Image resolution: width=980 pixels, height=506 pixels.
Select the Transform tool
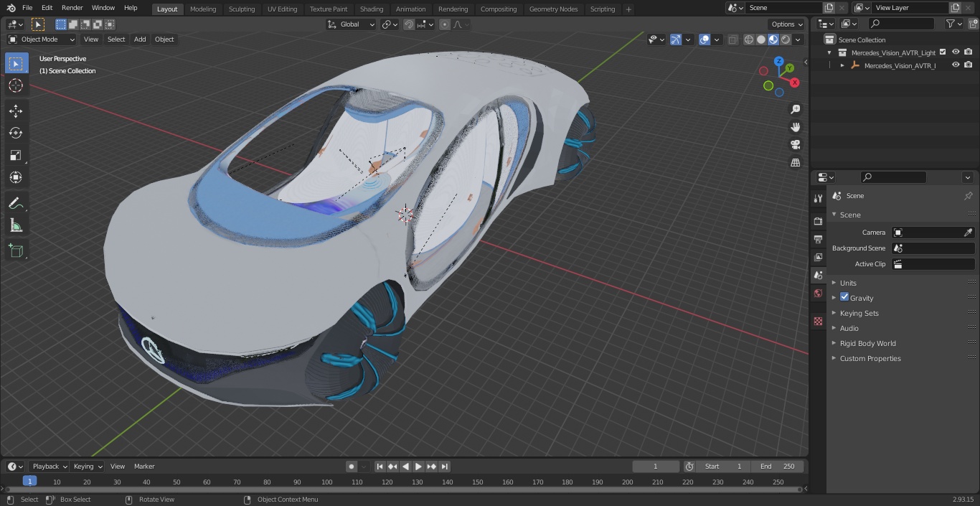(x=16, y=177)
